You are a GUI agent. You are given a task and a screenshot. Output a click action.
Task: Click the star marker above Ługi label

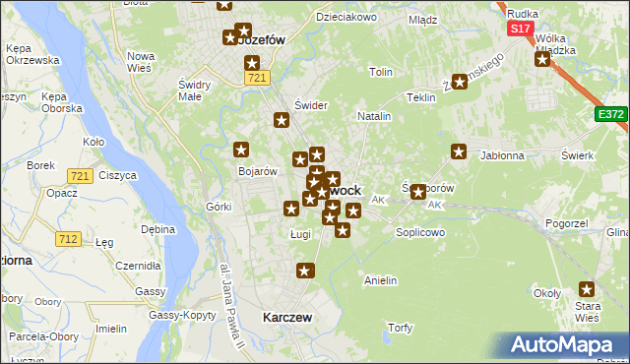point(291,209)
